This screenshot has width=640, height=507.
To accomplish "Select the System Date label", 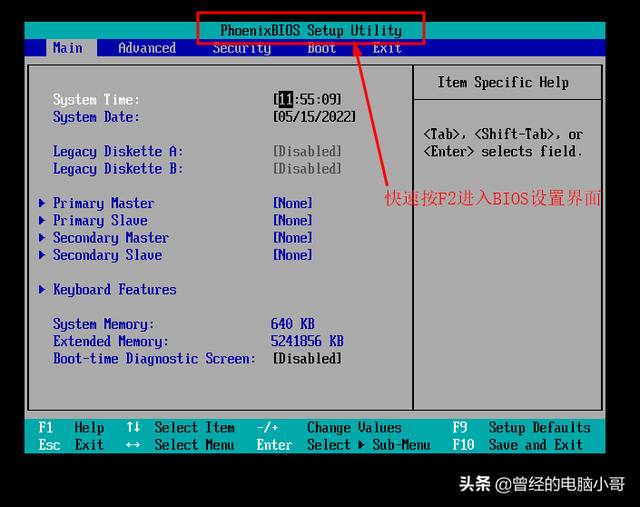I will (x=96, y=117).
